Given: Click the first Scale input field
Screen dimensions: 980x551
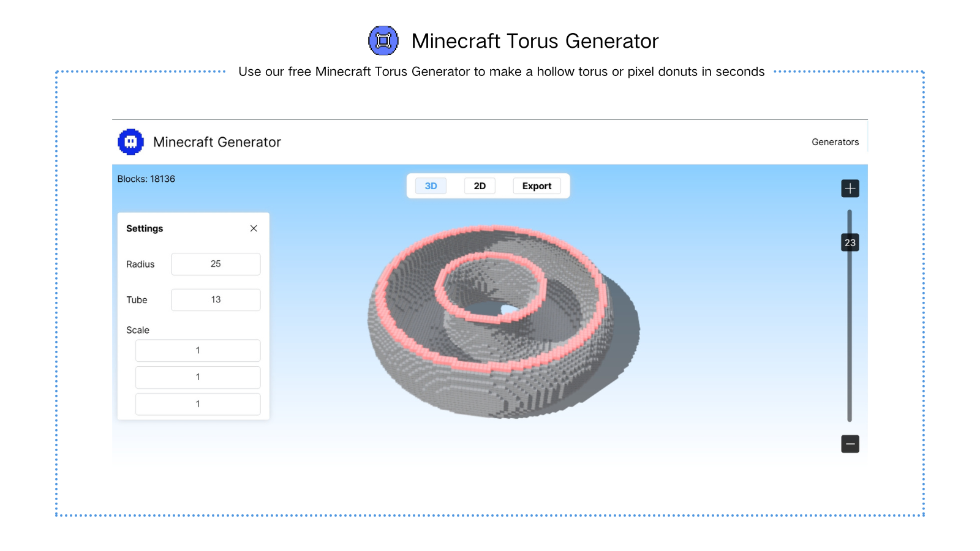Looking at the screenshot, I should pos(198,351).
